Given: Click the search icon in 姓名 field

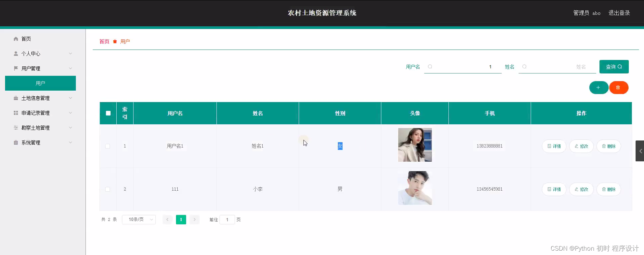Looking at the screenshot, I should pos(524,67).
